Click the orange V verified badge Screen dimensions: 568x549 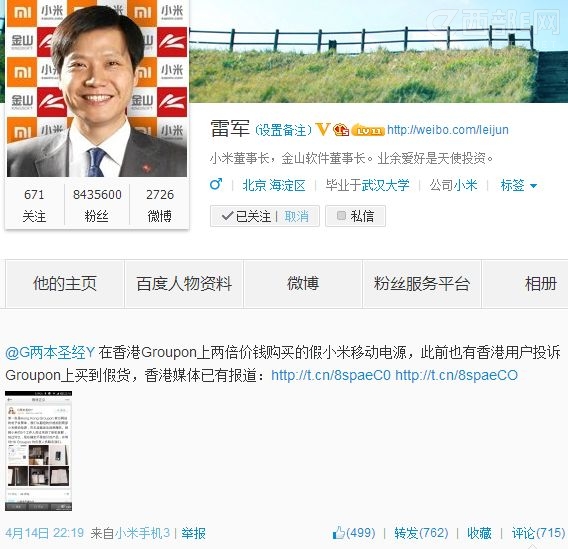click(322, 129)
